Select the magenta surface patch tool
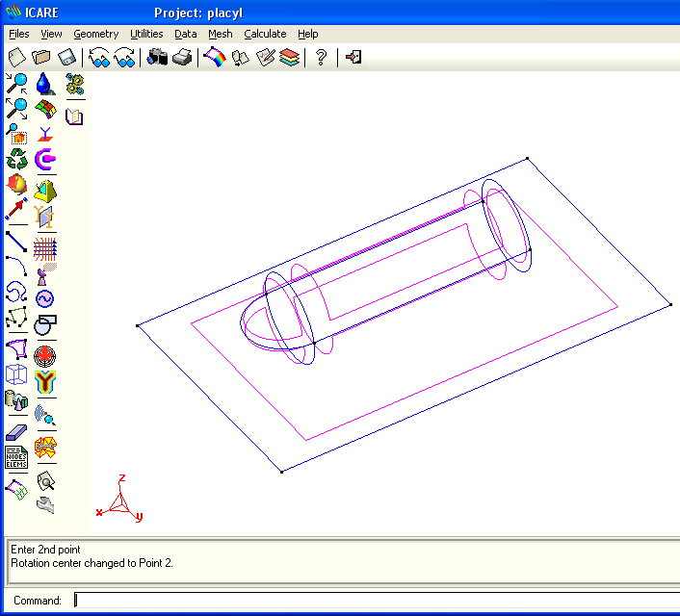The height and width of the screenshot is (616, 680). (17, 349)
